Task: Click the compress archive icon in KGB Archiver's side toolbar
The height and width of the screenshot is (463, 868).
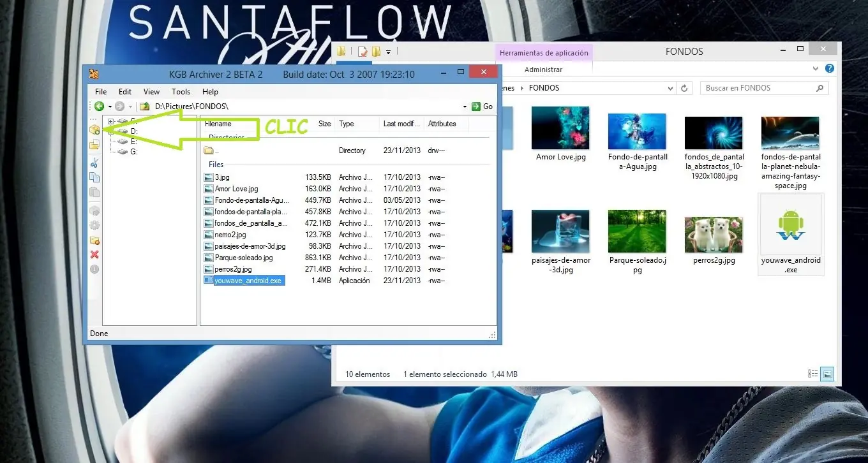Action: pos(94,130)
